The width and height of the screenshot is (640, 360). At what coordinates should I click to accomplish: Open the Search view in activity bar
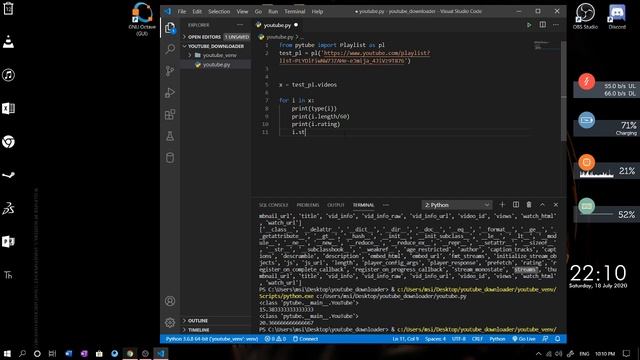(170, 49)
